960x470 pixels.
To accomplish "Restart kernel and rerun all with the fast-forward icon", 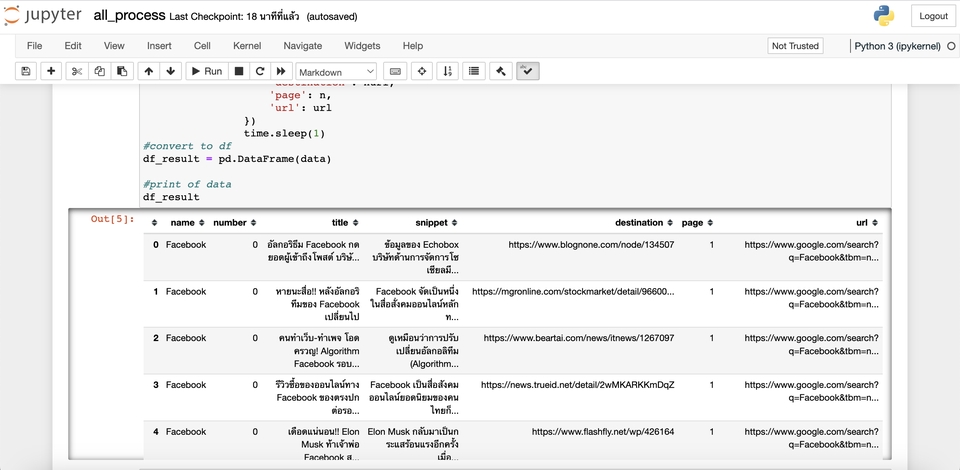I will tap(281, 71).
